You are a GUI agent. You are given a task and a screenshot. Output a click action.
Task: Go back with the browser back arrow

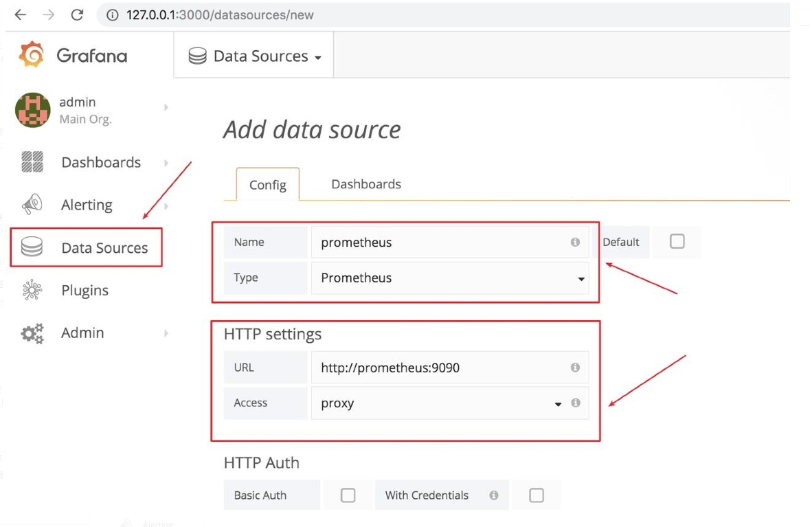pos(20,15)
